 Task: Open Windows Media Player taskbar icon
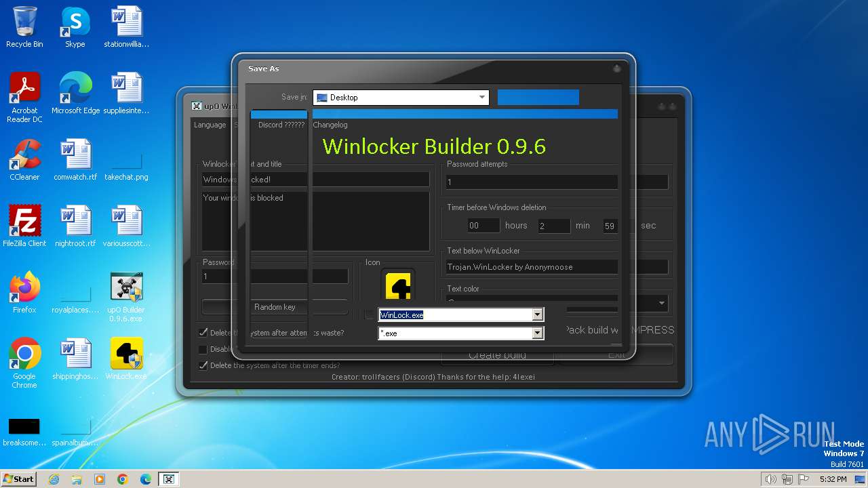pos(100,479)
